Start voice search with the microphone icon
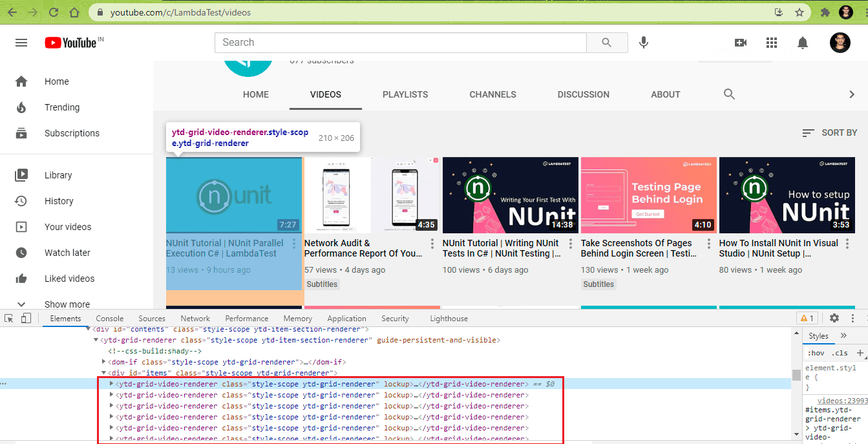The height and width of the screenshot is (444, 868). pyautogui.click(x=643, y=42)
